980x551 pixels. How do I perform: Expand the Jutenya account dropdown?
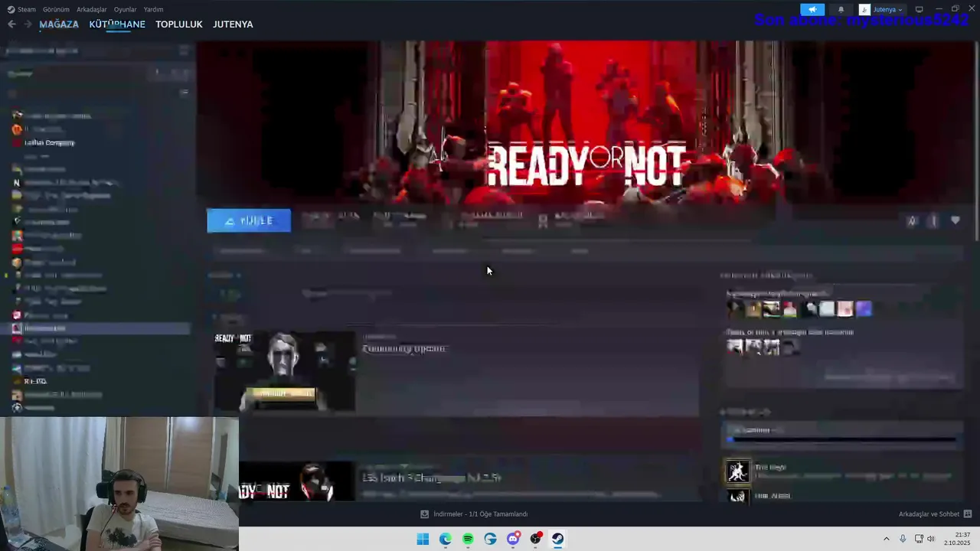(x=887, y=9)
